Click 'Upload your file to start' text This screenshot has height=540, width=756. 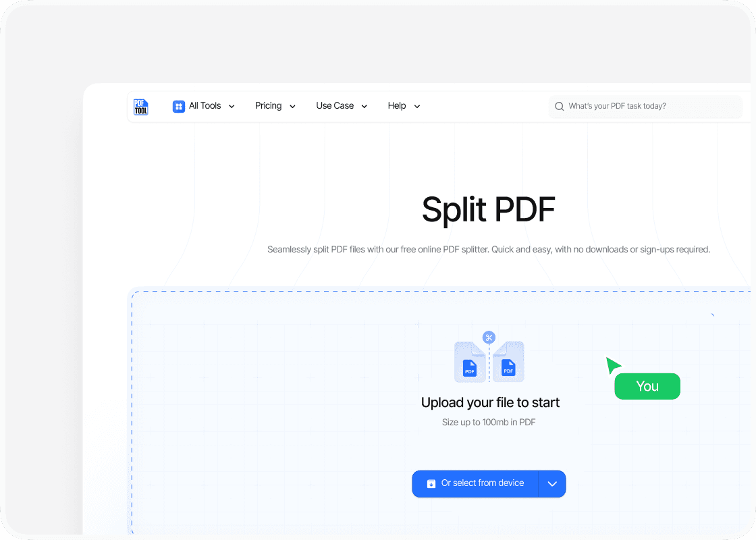(490, 403)
